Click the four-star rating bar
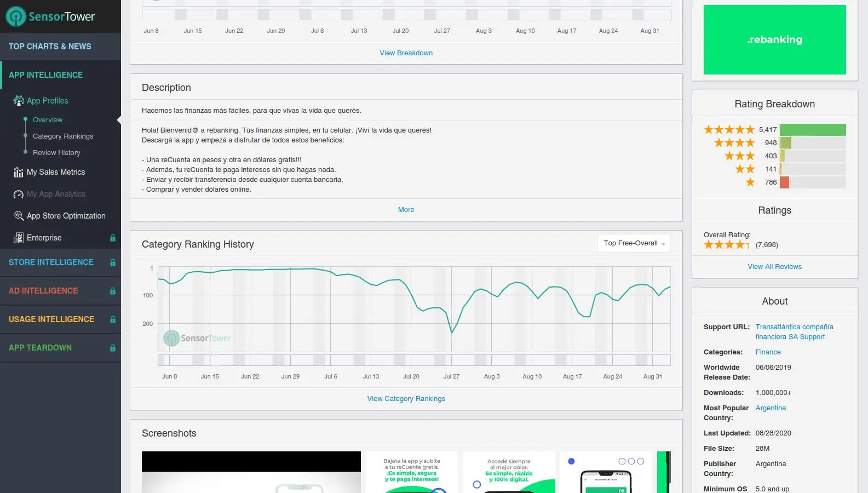The image size is (868, 493). point(813,143)
